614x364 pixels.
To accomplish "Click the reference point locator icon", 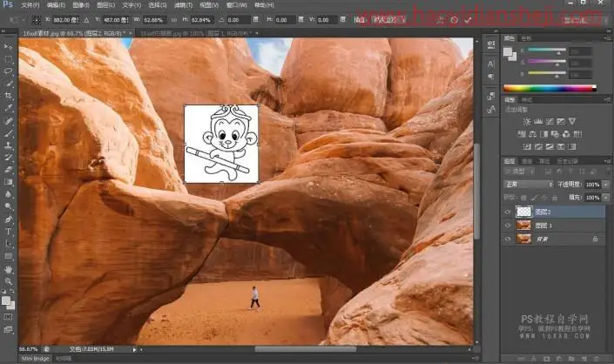I will [36, 19].
